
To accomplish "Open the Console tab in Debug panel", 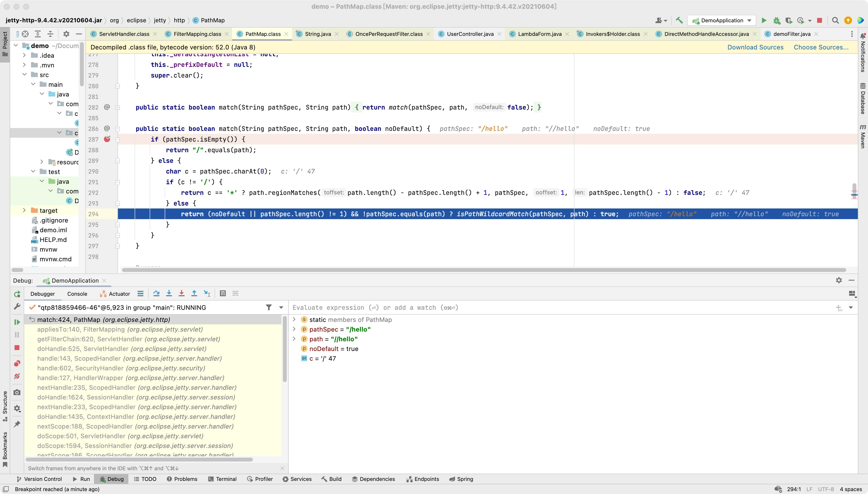I will pyautogui.click(x=77, y=294).
